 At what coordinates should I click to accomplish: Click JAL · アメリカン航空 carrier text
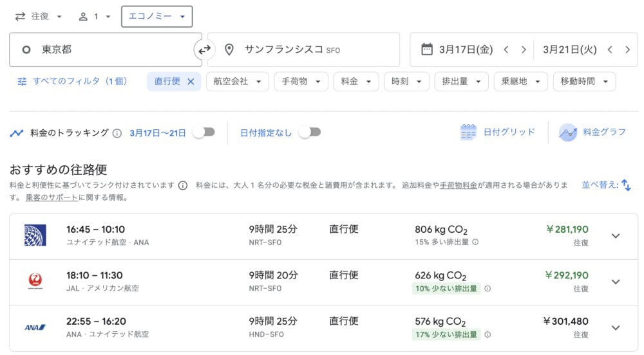click(102, 288)
